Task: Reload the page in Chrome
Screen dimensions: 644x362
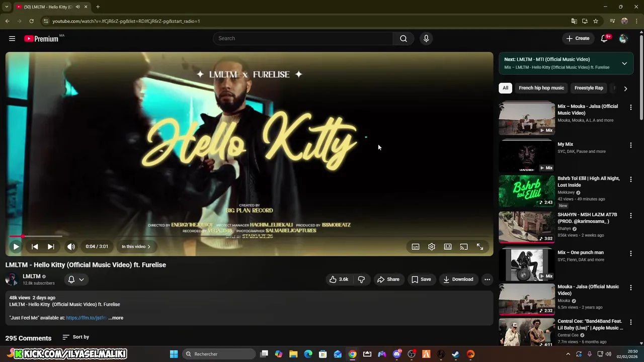Action: (31, 21)
